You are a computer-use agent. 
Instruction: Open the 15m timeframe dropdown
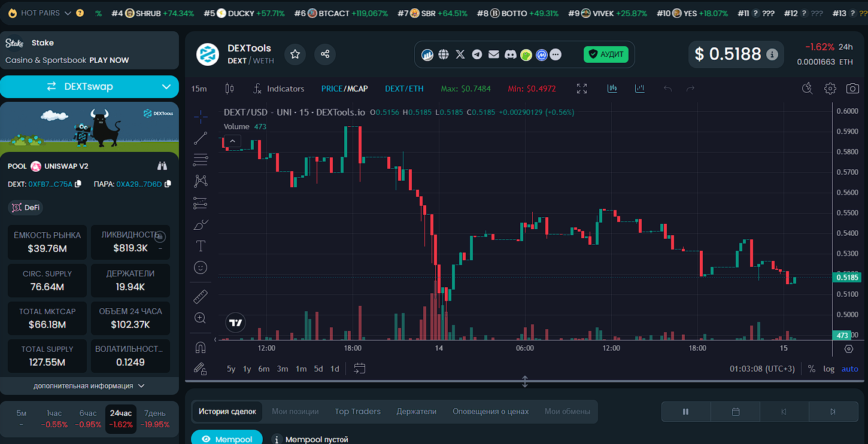point(199,89)
